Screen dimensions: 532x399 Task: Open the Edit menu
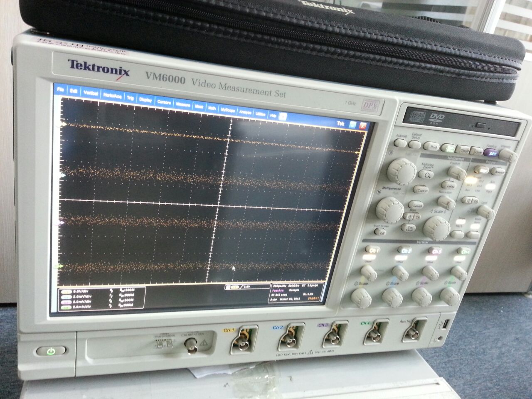coord(74,91)
